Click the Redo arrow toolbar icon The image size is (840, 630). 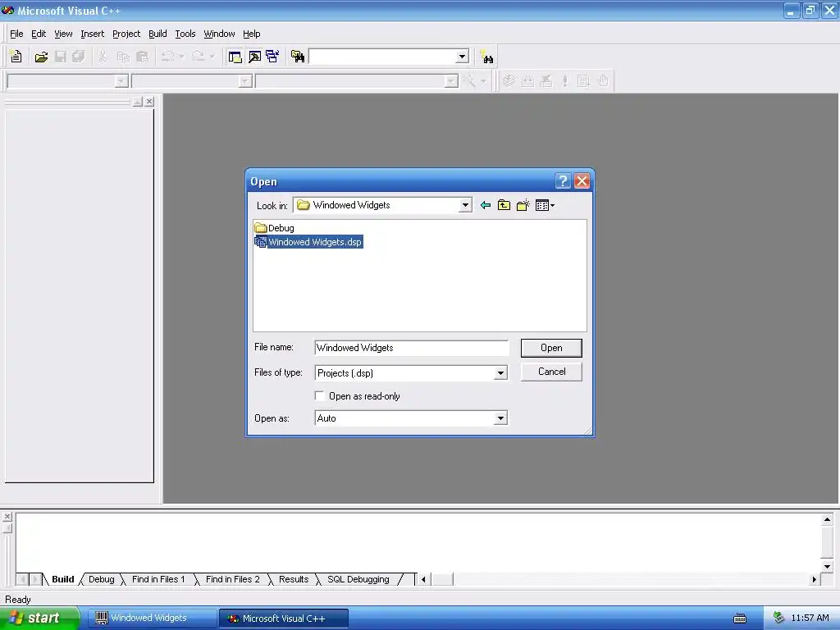click(x=198, y=57)
